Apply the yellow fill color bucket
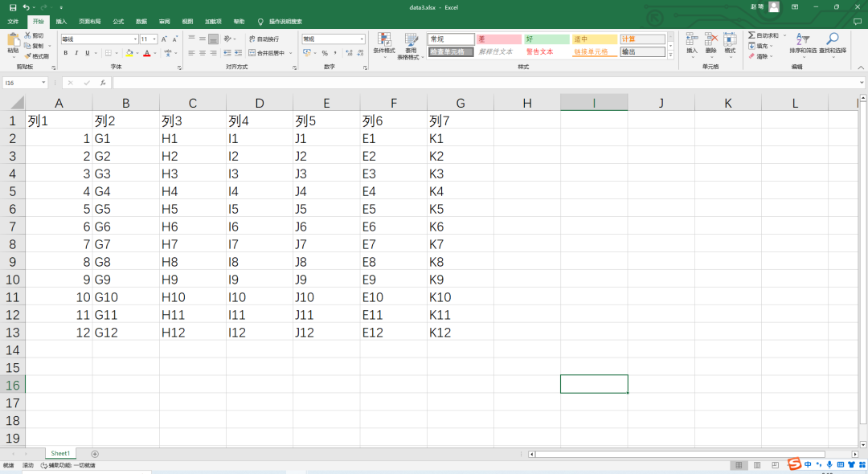 coord(129,53)
